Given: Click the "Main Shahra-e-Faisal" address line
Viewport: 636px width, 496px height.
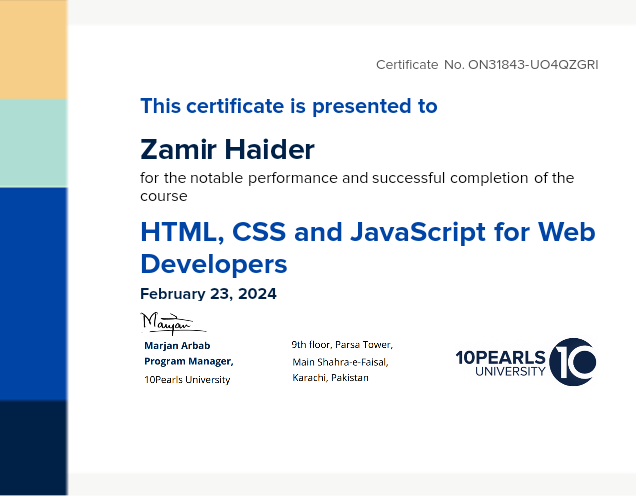Looking at the screenshot, I should [x=340, y=361].
